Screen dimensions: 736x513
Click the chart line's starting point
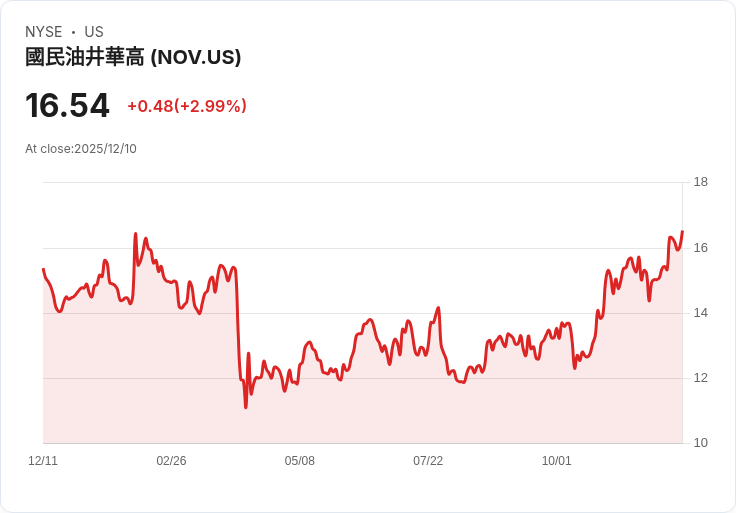(x=43, y=269)
